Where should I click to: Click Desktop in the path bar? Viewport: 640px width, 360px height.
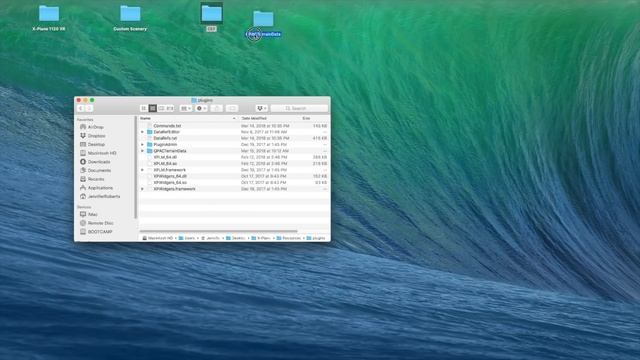[236, 238]
